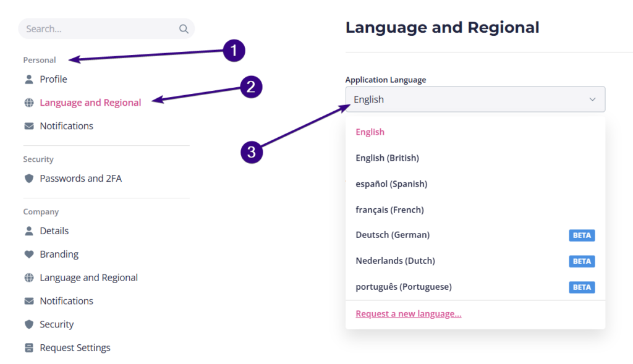Click the search magnifier icon
The width and height of the screenshot is (633, 364).
pos(184,29)
